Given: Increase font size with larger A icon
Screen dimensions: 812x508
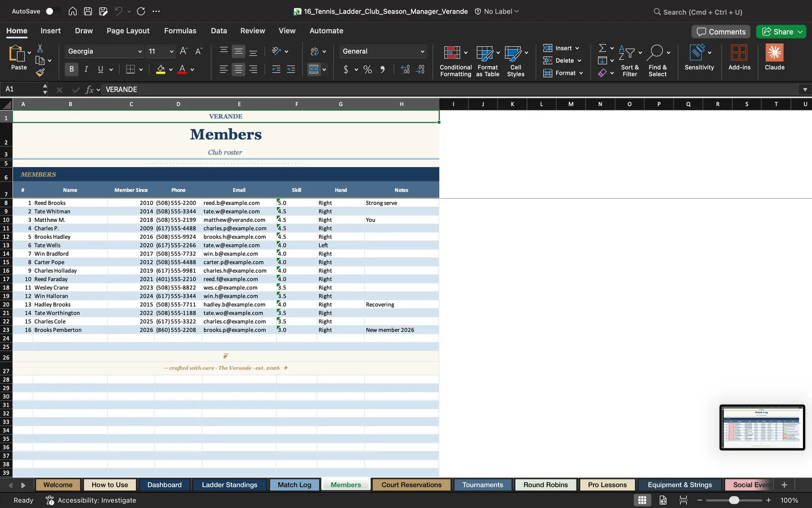Looking at the screenshot, I should pos(184,51).
